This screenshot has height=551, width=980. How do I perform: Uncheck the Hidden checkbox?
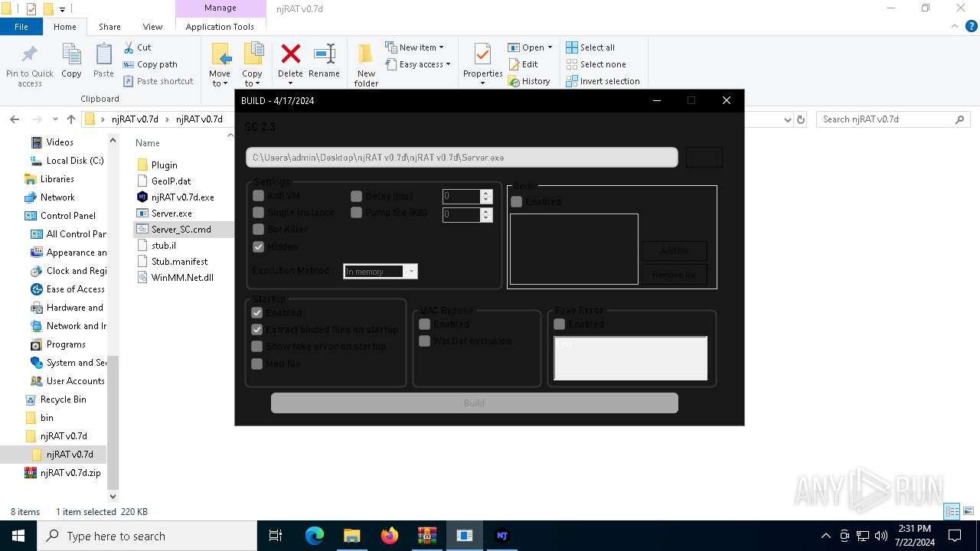click(258, 246)
